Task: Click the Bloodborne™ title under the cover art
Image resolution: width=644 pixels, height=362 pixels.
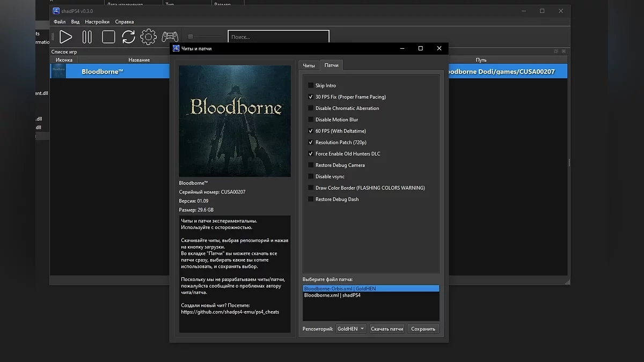Action: tap(193, 183)
